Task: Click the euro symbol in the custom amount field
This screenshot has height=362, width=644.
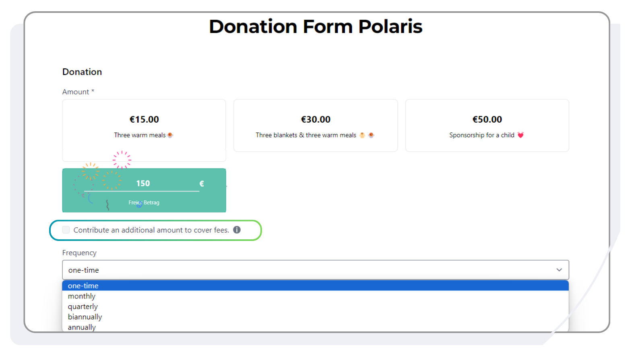Action: click(x=201, y=183)
